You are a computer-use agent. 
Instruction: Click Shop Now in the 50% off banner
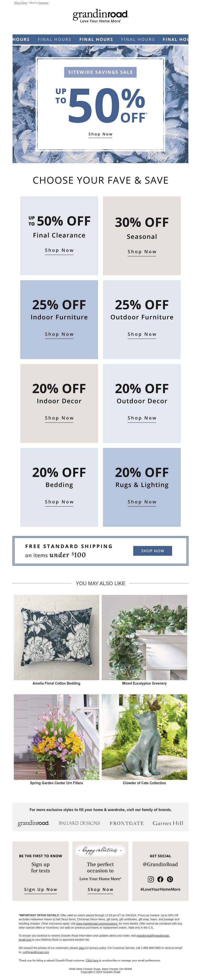100,134
